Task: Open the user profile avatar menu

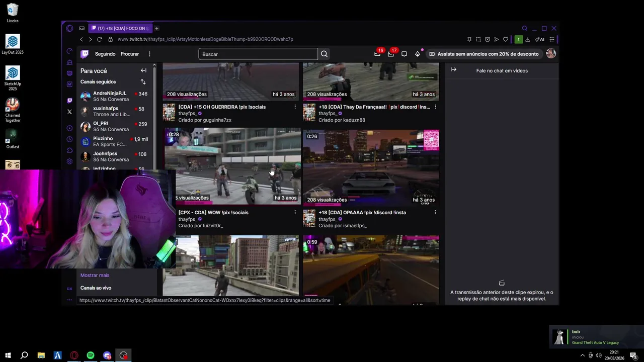Action: tap(551, 54)
